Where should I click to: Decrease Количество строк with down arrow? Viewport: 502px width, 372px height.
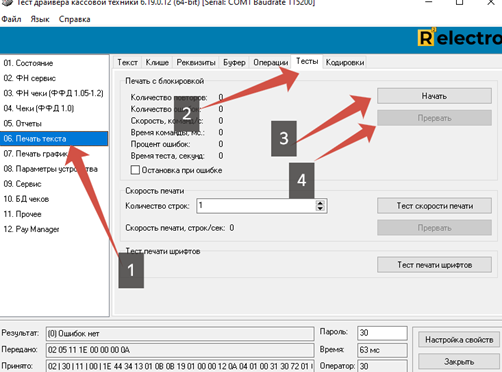320,209
